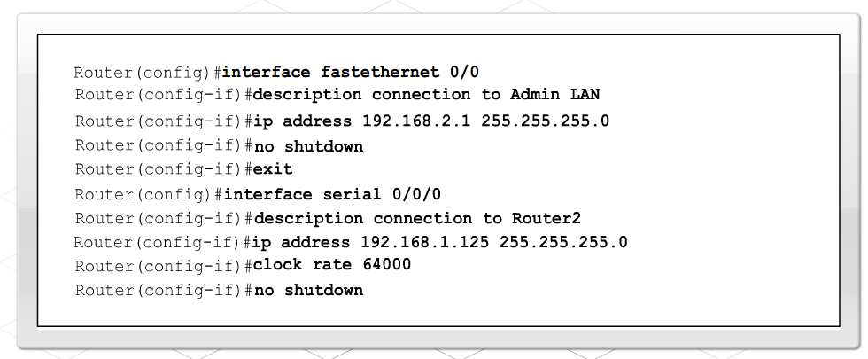Click the 'clock rate 64000' command
This screenshot has height=359, width=868.
[x=332, y=264]
